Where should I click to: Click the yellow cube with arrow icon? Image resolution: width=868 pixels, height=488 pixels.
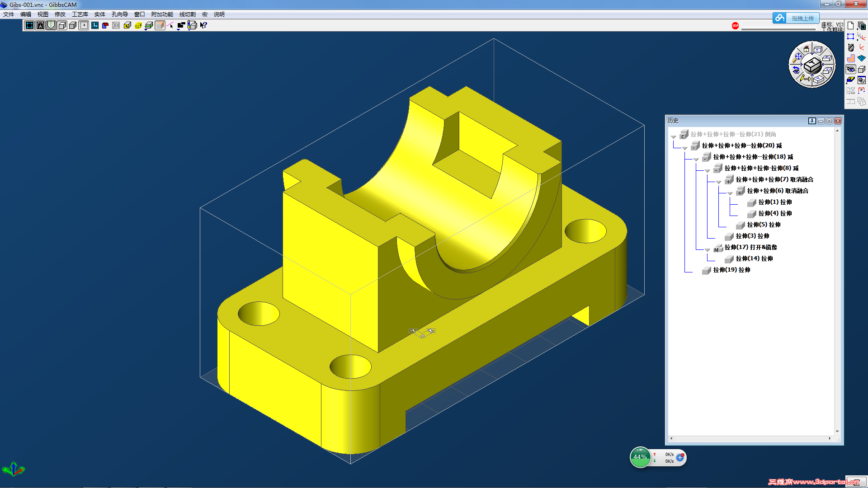coord(127,25)
